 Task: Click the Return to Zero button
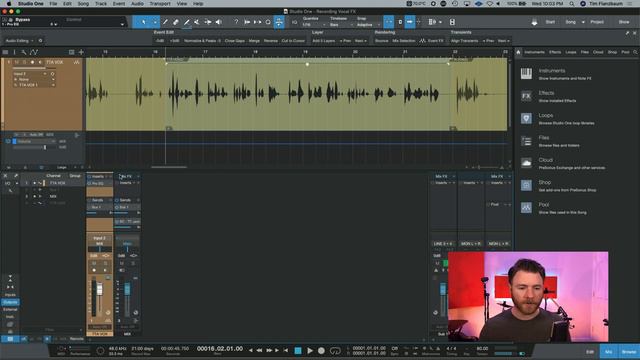pos(286,351)
